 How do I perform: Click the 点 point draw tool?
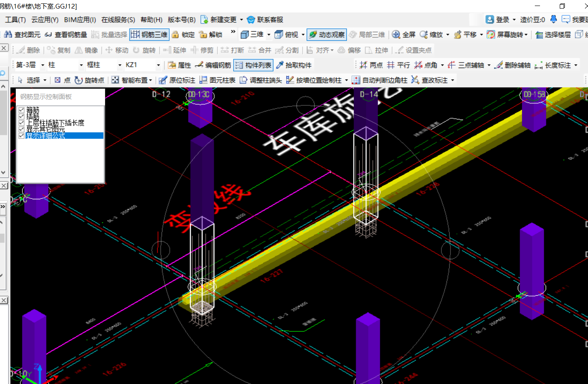tap(63, 80)
